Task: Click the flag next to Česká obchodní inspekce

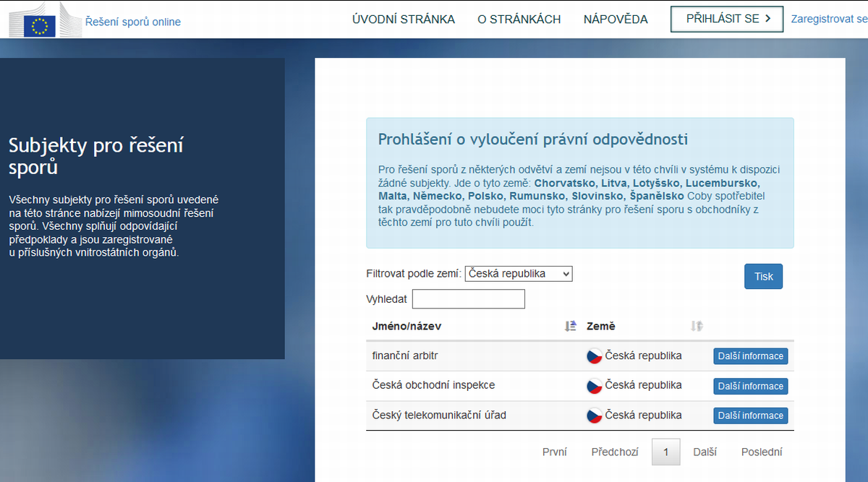Action: 595,385
